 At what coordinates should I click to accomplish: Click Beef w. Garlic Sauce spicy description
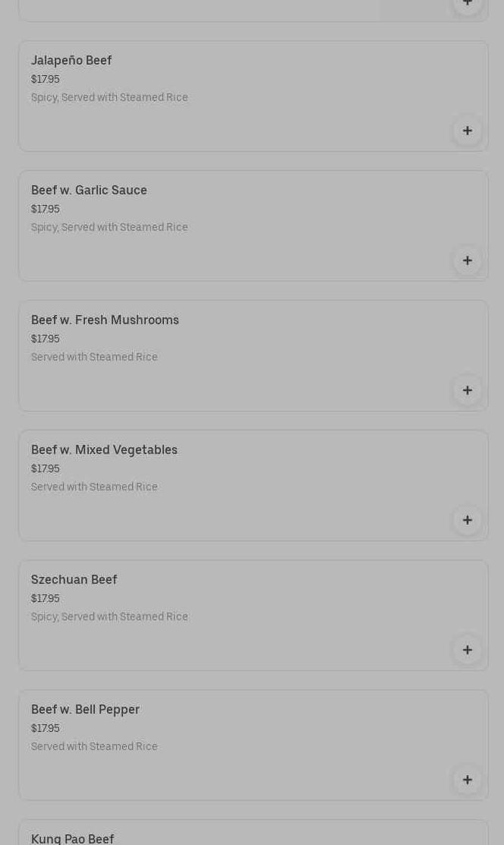click(109, 227)
